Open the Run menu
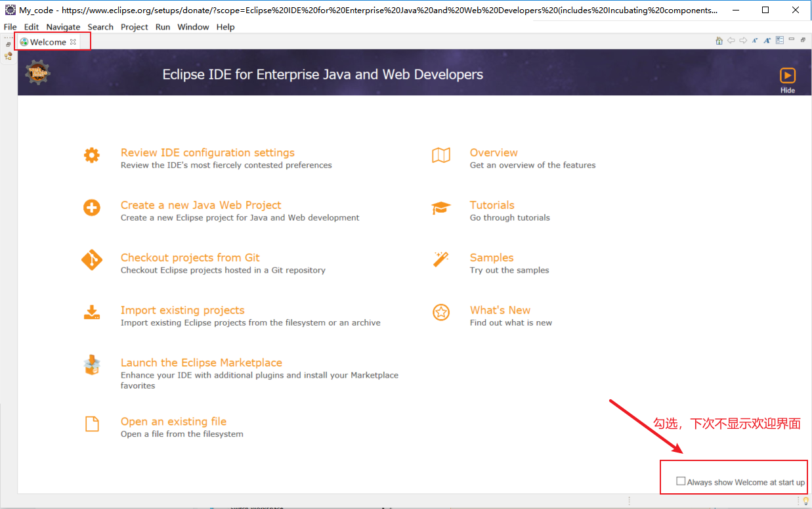This screenshot has height=509, width=812. point(163,27)
